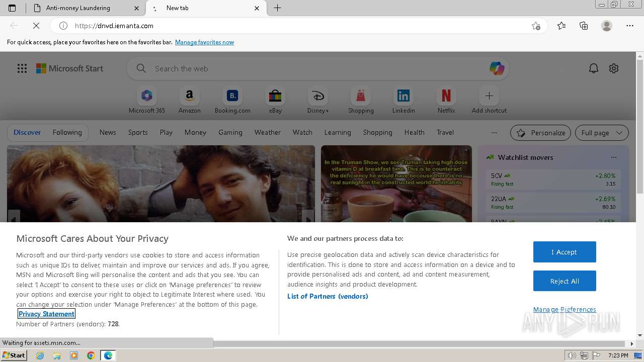The height and width of the screenshot is (362, 644).
Task: Open Booking.com shortcut
Action: 232,100
